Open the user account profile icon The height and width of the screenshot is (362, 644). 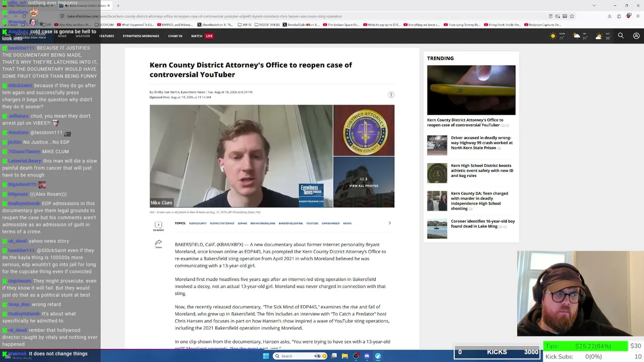636,36
